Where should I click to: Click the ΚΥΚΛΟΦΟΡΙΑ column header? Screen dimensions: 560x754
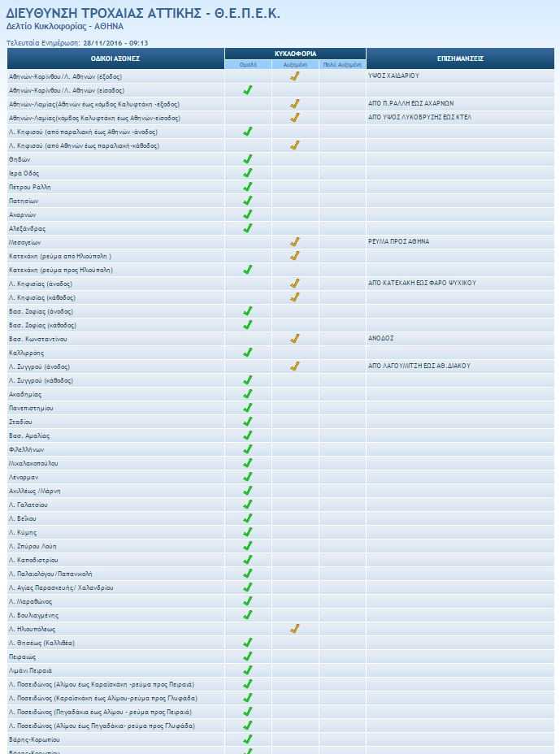pyautogui.click(x=295, y=54)
